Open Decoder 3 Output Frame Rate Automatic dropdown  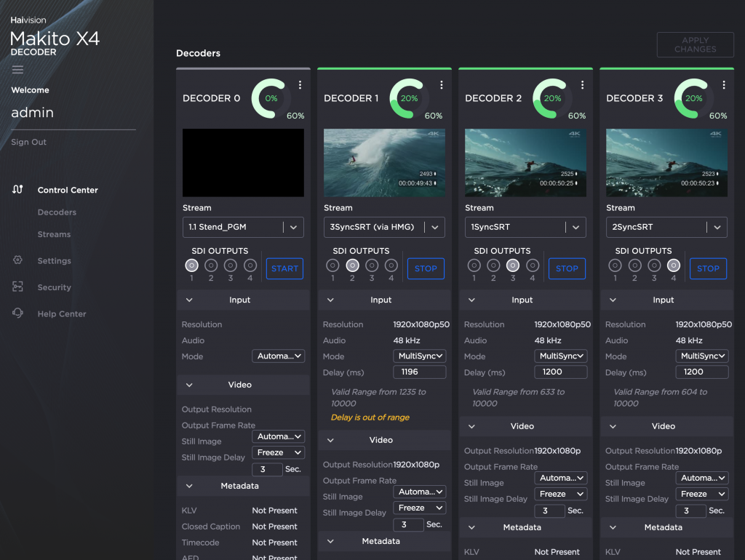702,478
